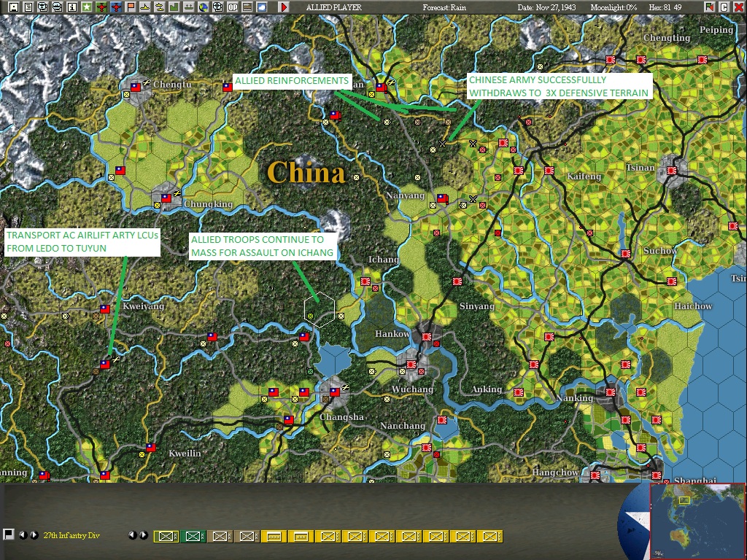This screenshot has height=560, width=747.
Task: Click the white flag icon beside unit name
Action: pos(8,534)
